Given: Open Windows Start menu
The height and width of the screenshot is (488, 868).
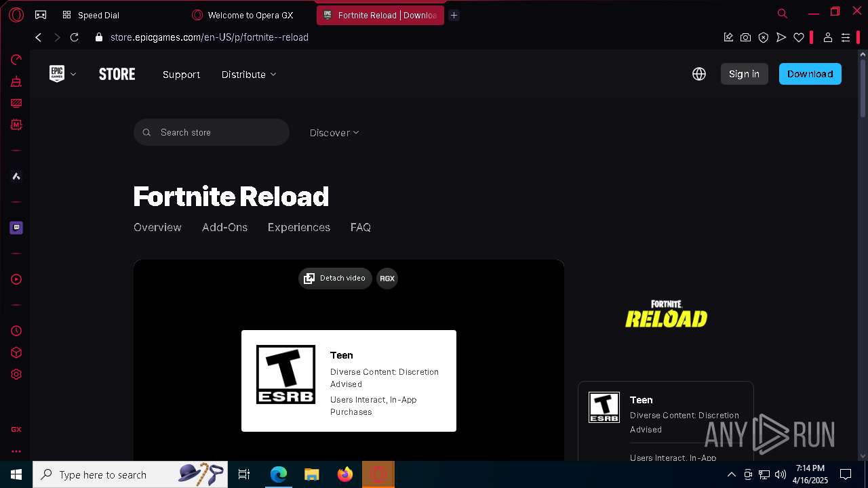Looking at the screenshot, I should [16, 474].
